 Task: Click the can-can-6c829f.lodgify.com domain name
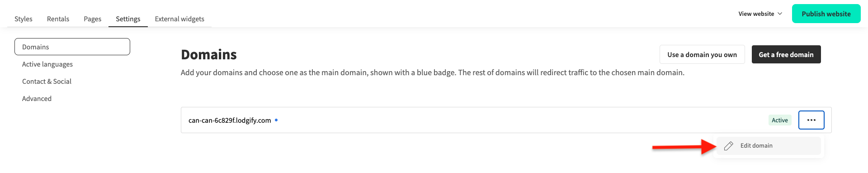point(230,120)
